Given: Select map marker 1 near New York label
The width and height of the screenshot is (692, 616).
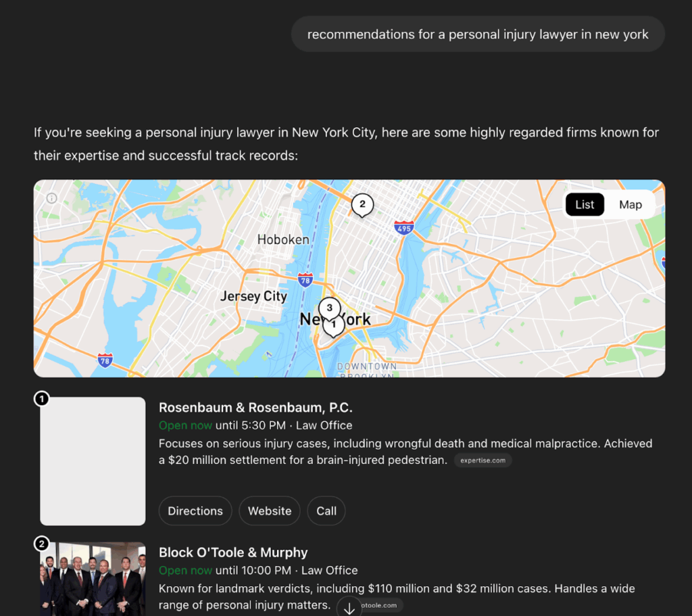Looking at the screenshot, I should pyautogui.click(x=333, y=325).
